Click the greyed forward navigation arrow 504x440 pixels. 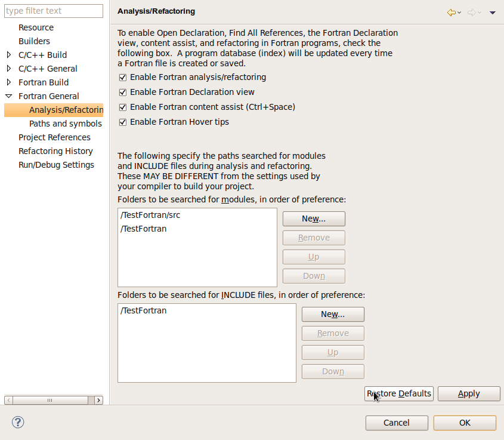[472, 13]
